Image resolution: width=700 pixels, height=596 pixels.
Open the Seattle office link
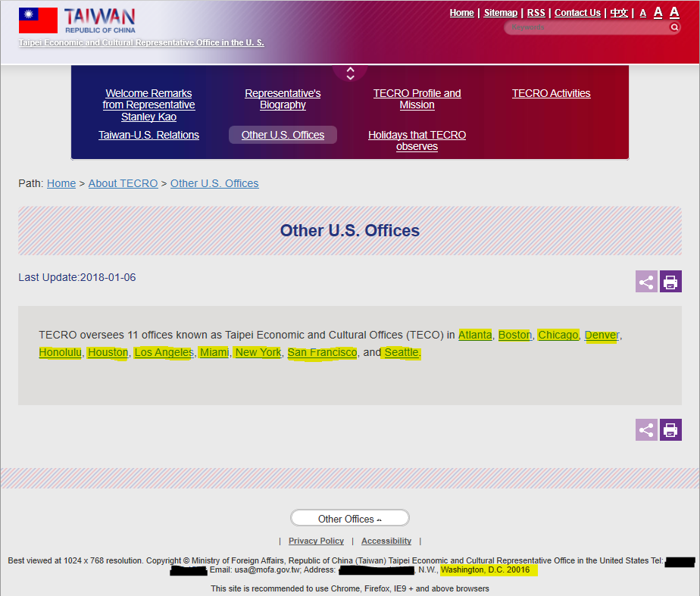click(x=402, y=352)
